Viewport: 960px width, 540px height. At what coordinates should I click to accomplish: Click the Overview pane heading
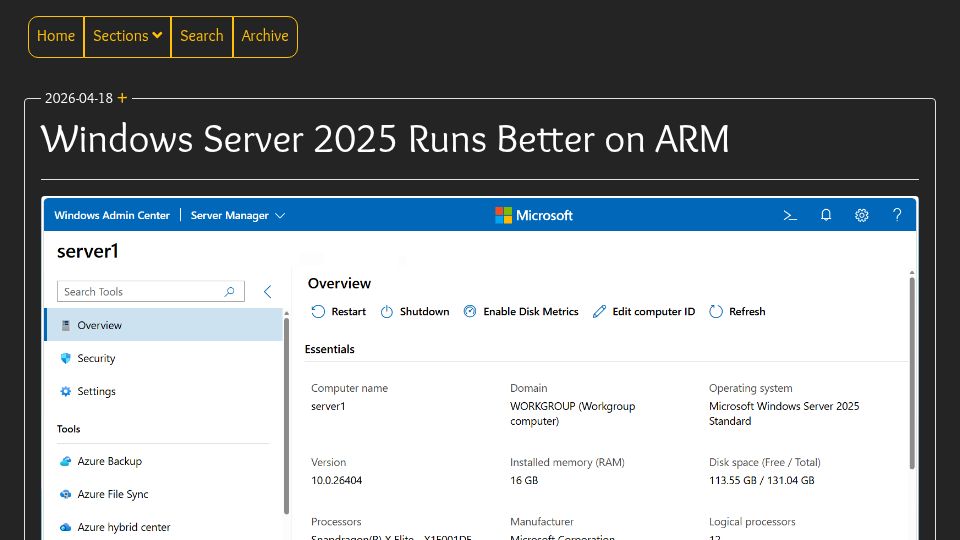[x=339, y=283]
